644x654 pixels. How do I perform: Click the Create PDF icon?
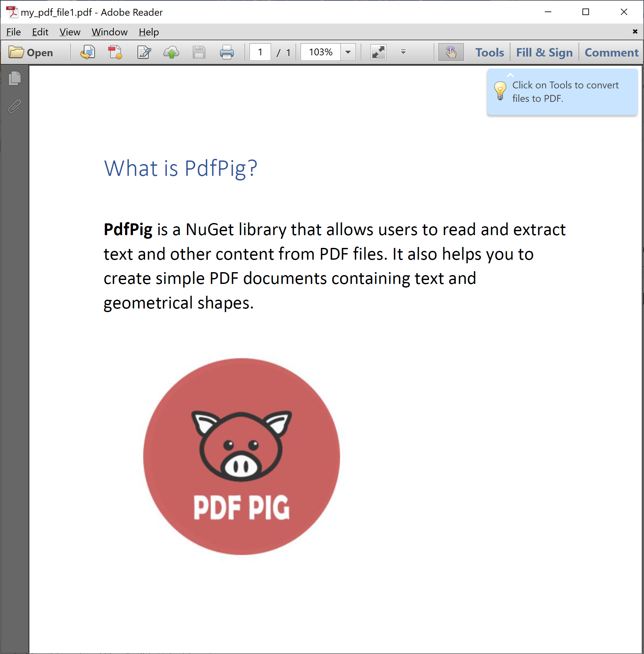pyautogui.click(x=115, y=52)
